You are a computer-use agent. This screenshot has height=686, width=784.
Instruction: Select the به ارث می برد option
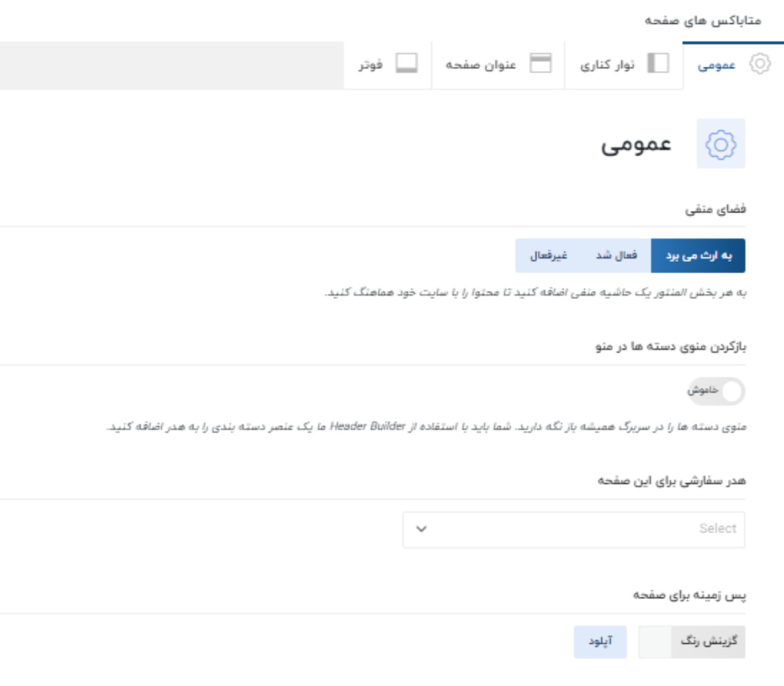pos(698,256)
